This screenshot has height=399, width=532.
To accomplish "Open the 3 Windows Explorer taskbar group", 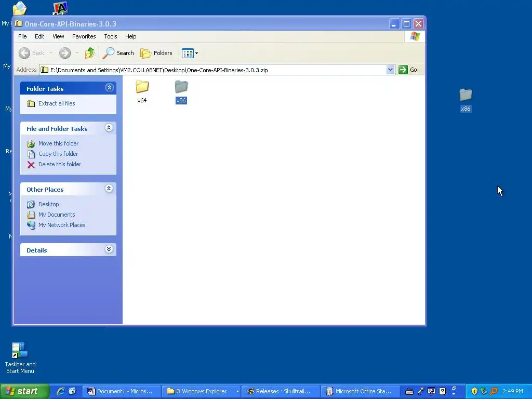I will [201, 391].
